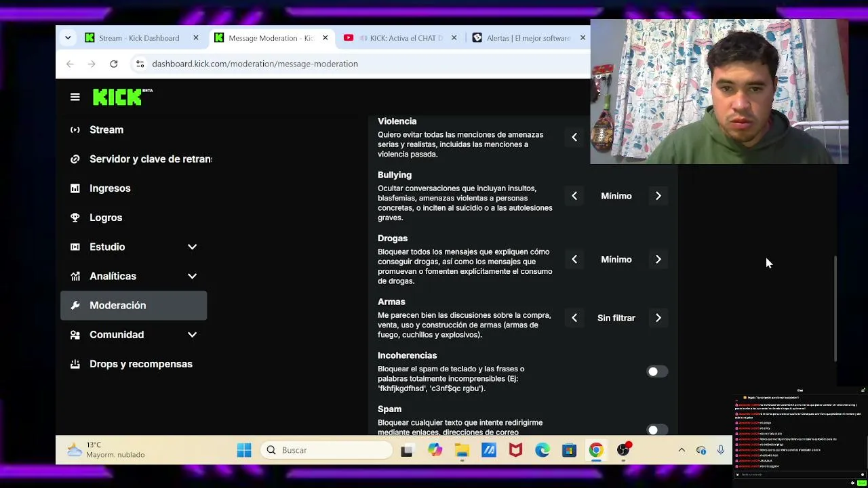Click the Bullying level value "Mínimo"
This screenshot has height=488, width=868.
616,196
